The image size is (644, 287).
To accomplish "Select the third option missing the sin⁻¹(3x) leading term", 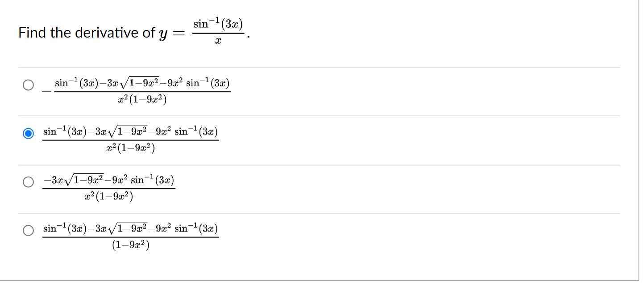I will coord(107,186).
